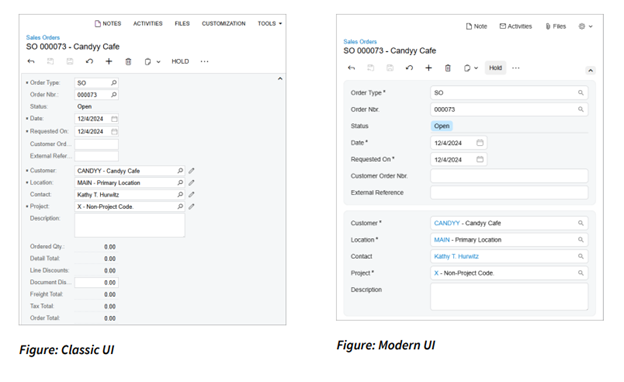Open the gear settings menu in Modern UI

click(585, 26)
